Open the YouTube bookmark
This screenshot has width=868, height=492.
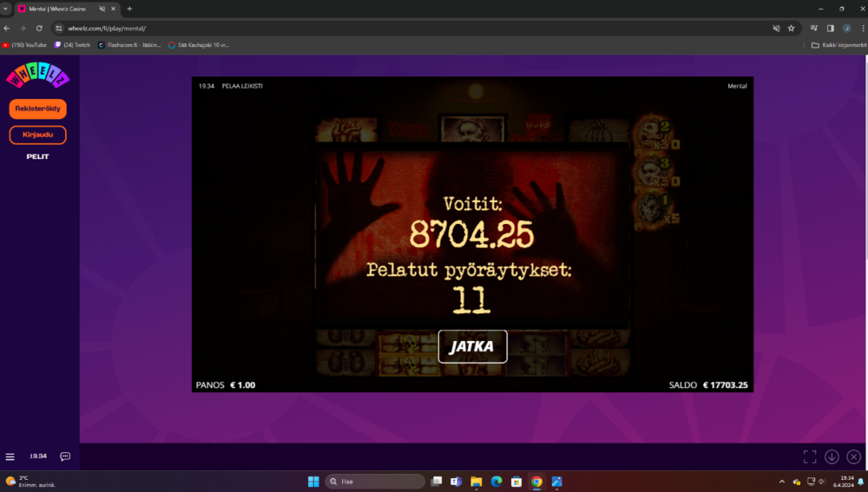tap(24, 45)
